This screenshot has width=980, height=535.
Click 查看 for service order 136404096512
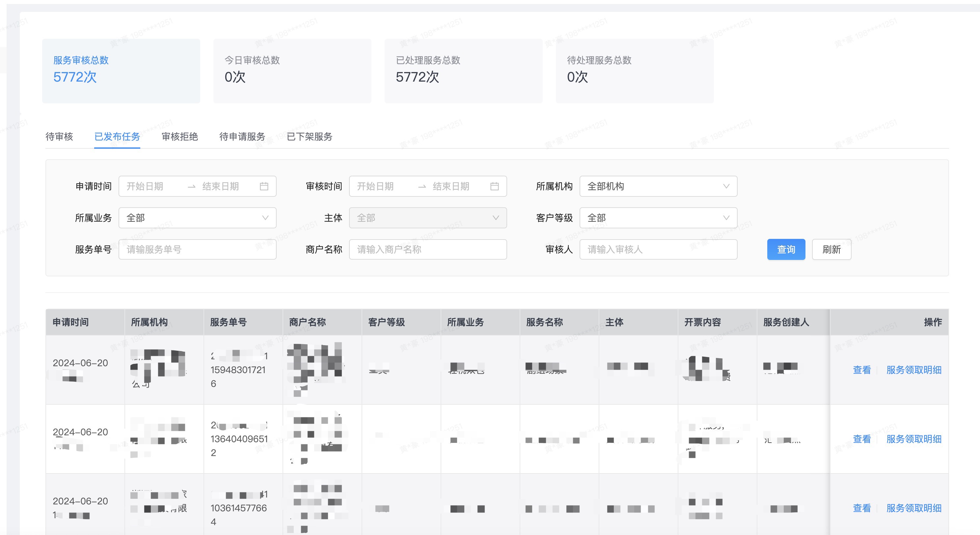click(x=862, y=439)
